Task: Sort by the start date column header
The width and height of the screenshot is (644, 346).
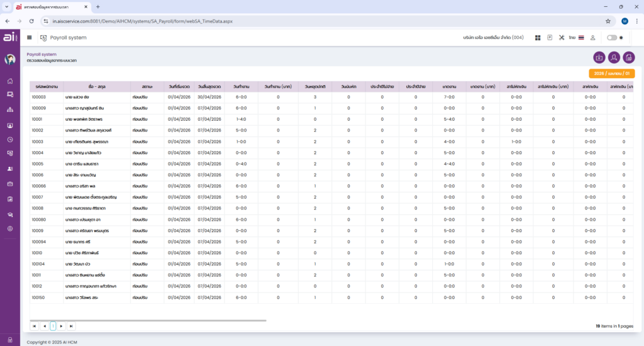Action: (x=179, y=87)
